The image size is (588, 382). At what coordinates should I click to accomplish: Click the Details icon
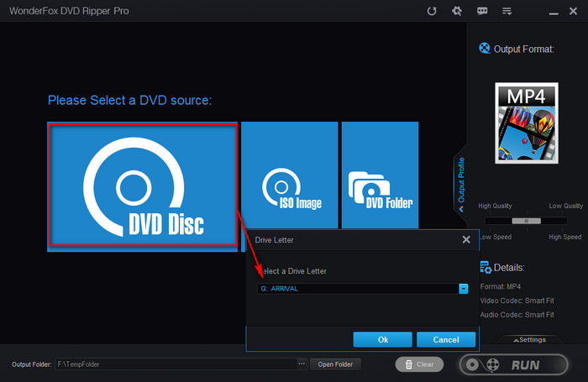pos(486,267)
